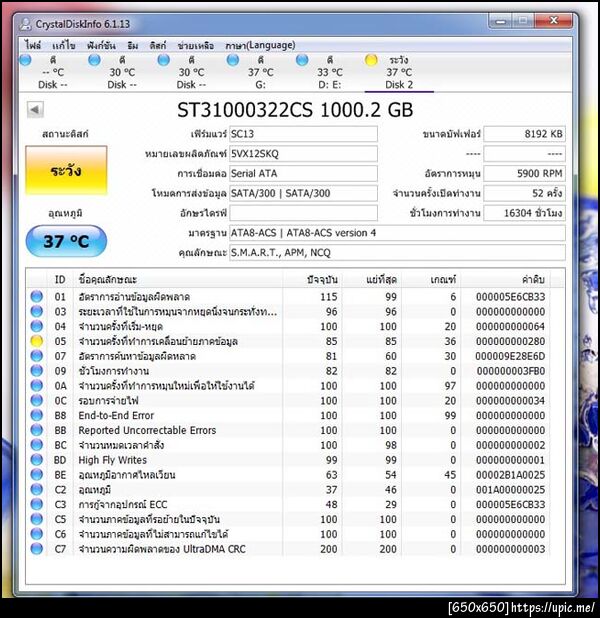Viewport: 600px width, 618px height.
Task: Click blue status icon of attribute 09
Action: 37,370
